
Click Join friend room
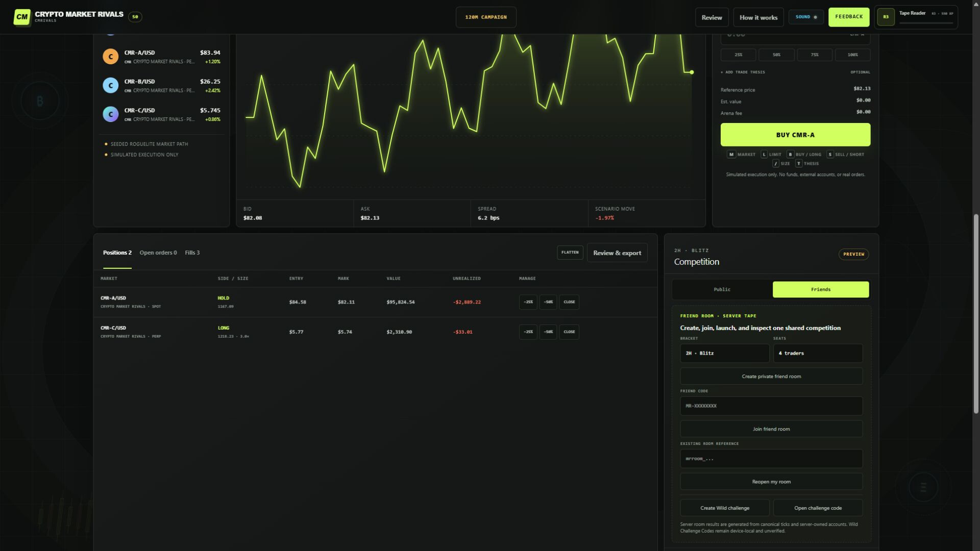tap(771, 429)
